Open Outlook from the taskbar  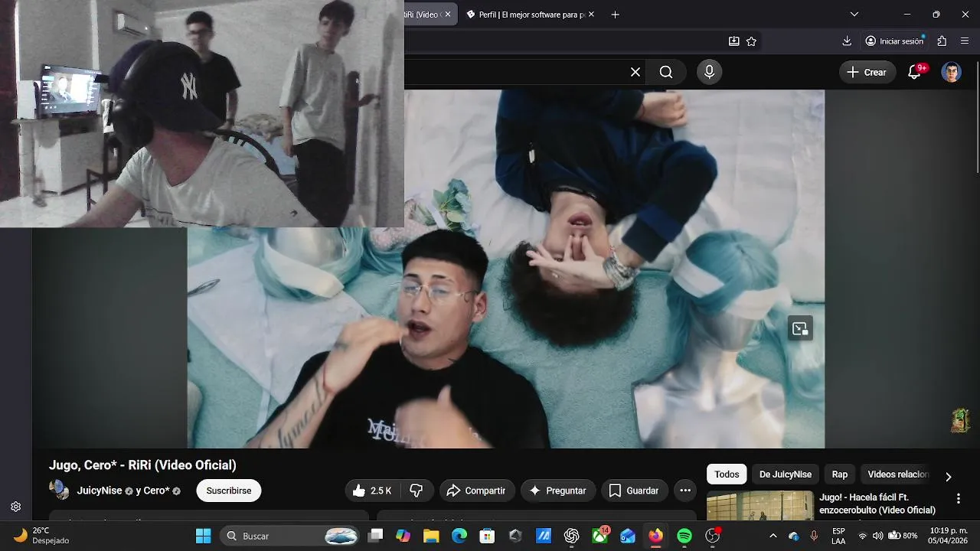[628, 536]
